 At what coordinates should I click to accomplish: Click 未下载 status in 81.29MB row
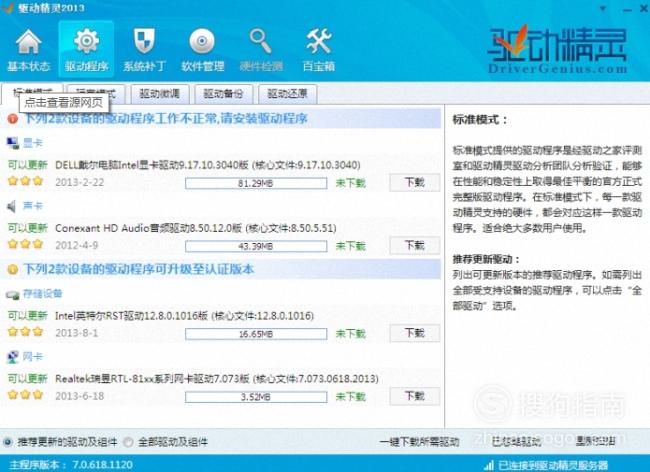(x=351, y=183)
